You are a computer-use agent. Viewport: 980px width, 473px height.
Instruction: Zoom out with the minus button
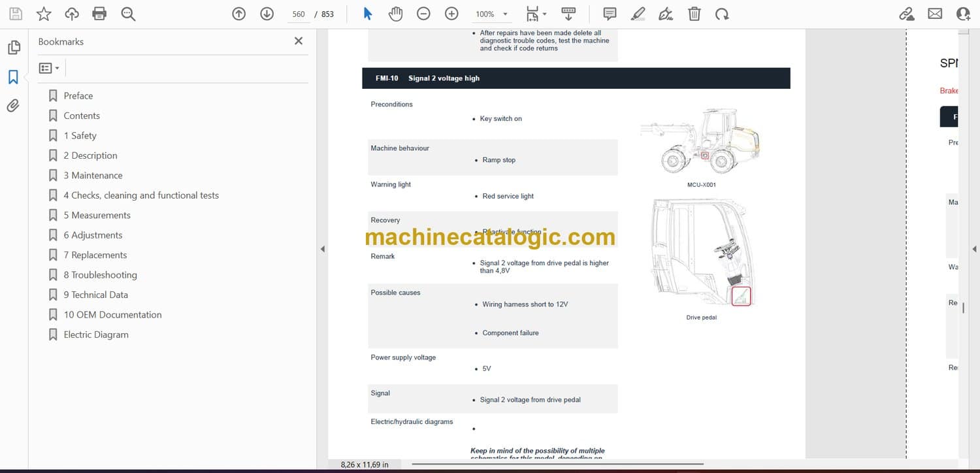(x=423, y=14)
